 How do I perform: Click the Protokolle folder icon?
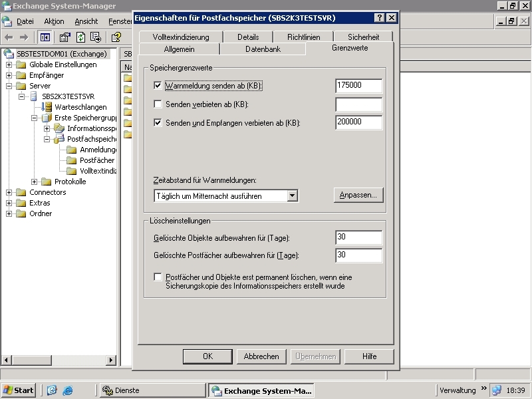(47, 182)
